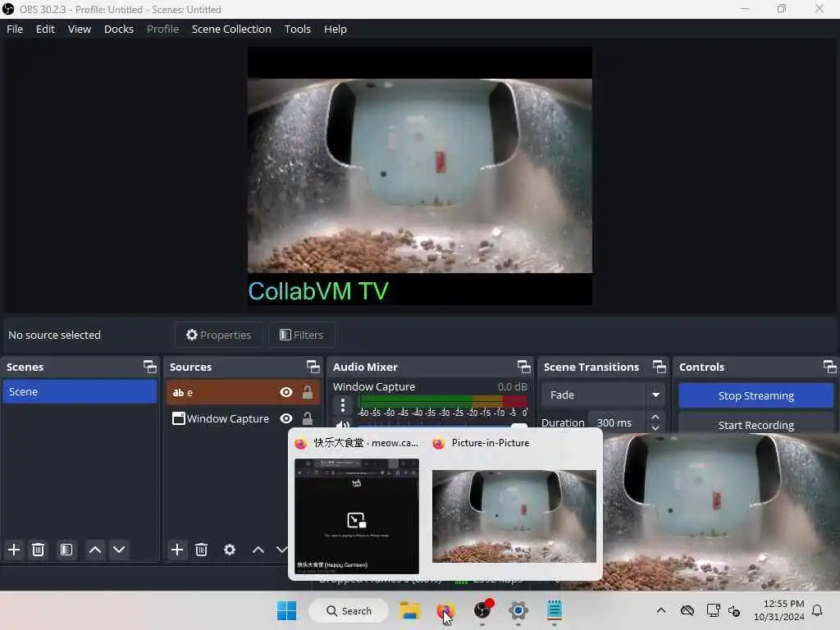Switch to Picture-in-Picture window thumbnail
Screen dimensions: 840x630
[x=514, y=516]
